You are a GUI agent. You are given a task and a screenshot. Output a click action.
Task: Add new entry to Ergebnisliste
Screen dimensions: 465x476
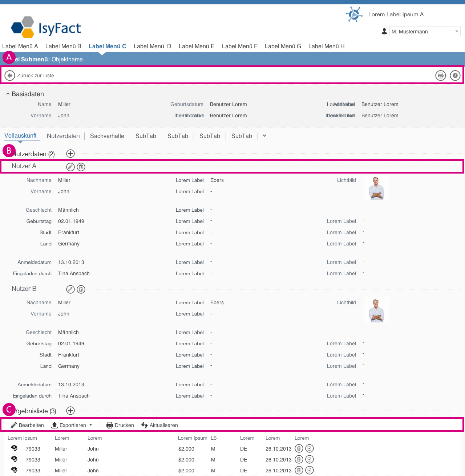70,411
